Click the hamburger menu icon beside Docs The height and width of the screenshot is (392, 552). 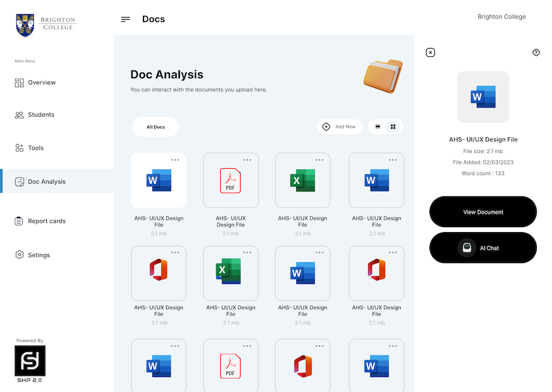pos(126,19)
